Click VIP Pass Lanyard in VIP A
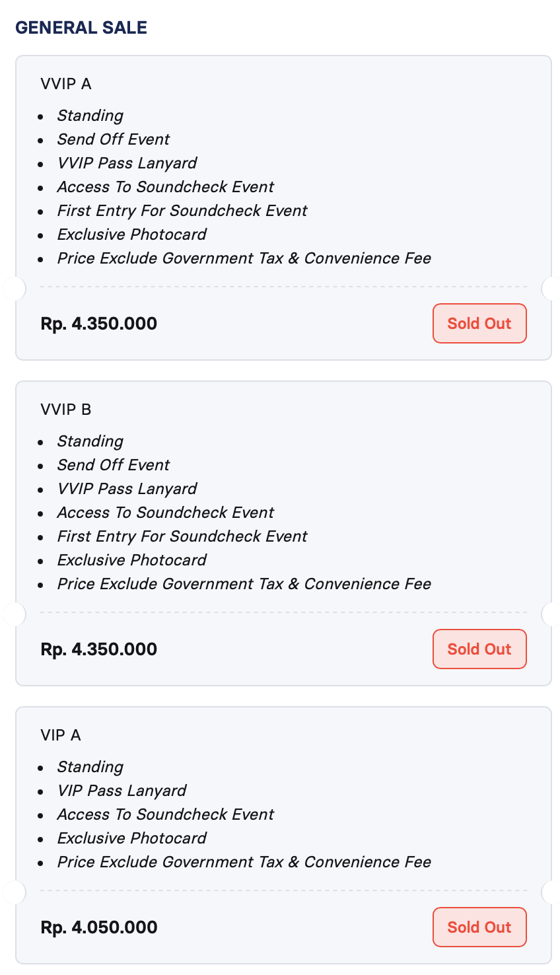This screenshot has height=975, width=560. (122, 791)
